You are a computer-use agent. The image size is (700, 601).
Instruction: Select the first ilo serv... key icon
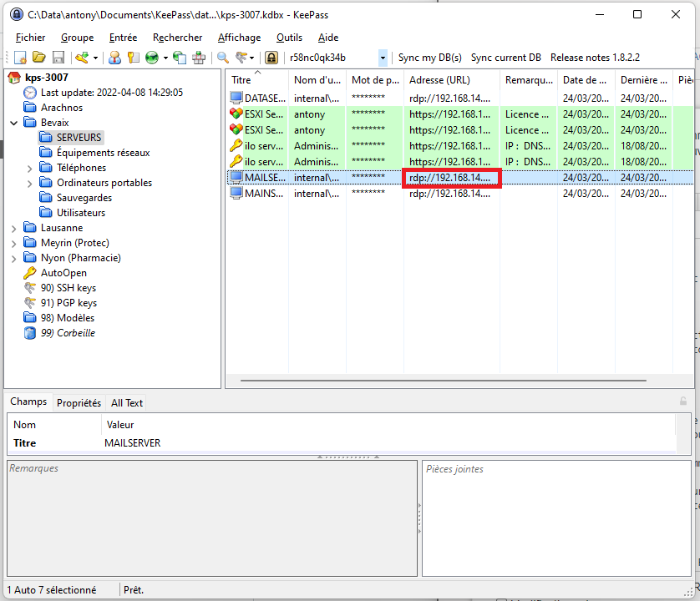point(236,145)
